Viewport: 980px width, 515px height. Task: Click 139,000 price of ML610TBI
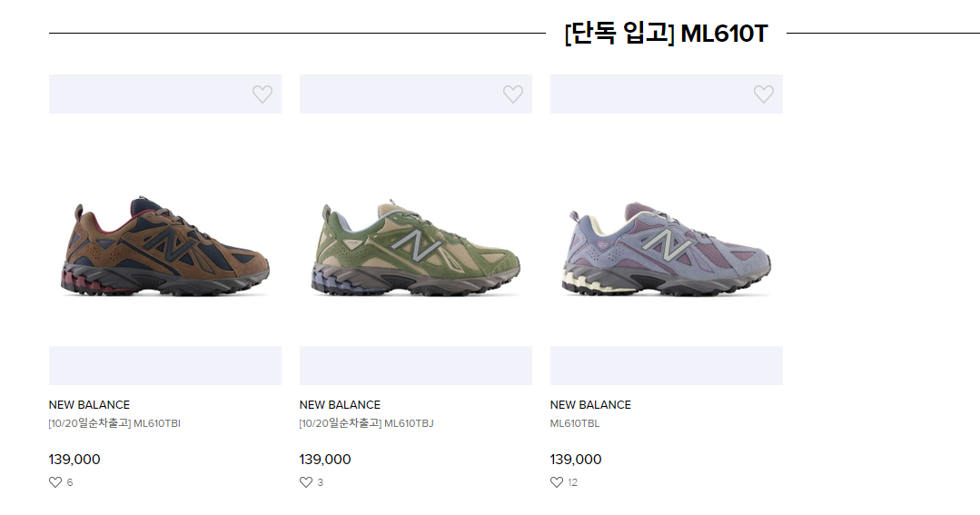tap(74, 460)
